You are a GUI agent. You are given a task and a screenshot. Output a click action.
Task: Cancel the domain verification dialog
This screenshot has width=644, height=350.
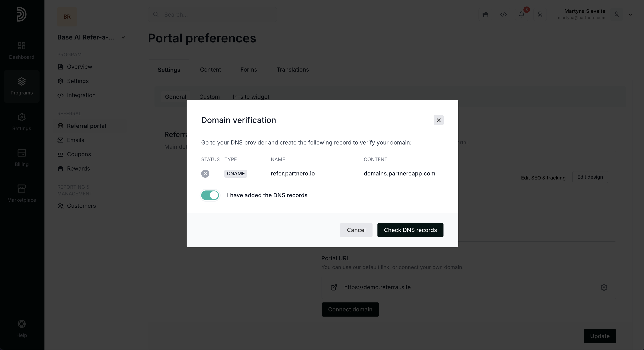(356, 230)
